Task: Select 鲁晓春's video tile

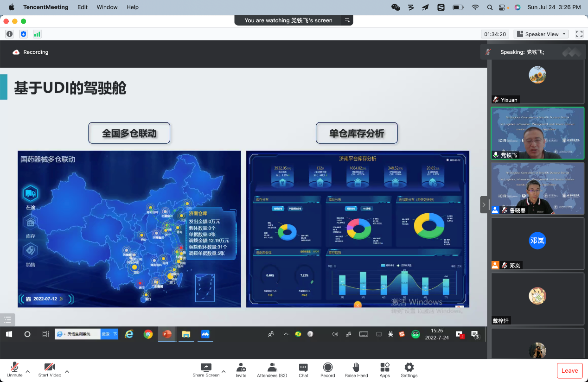Action: [x=537, y=188]
